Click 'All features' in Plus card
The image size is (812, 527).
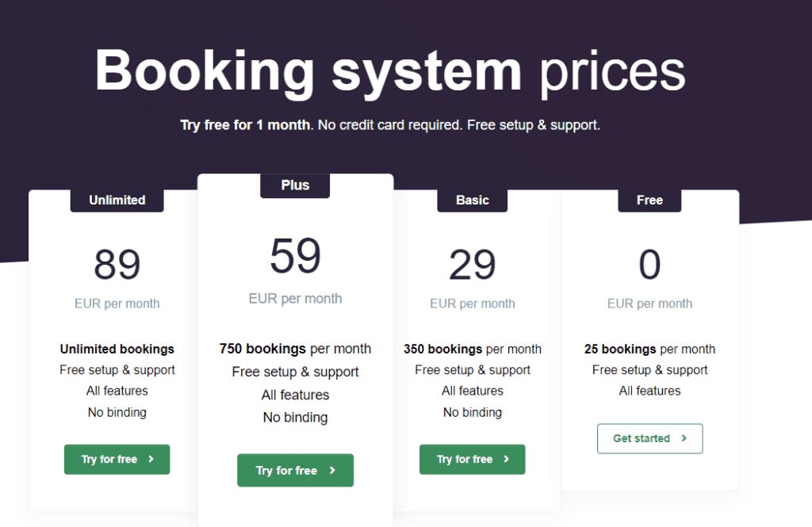click(295, 395)
